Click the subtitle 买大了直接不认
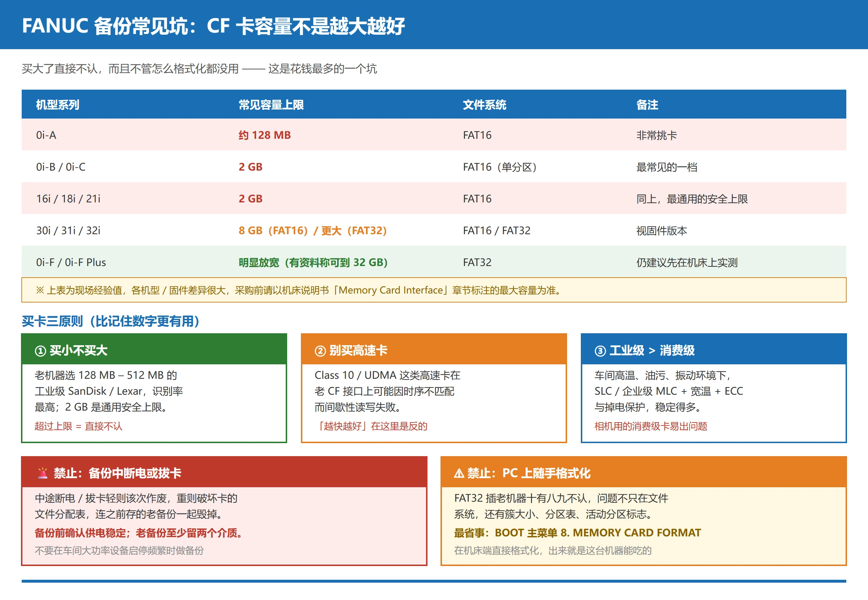 pos(199,68)
